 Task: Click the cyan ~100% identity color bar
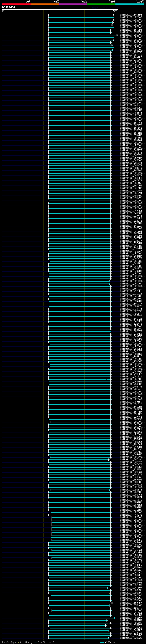130,4
